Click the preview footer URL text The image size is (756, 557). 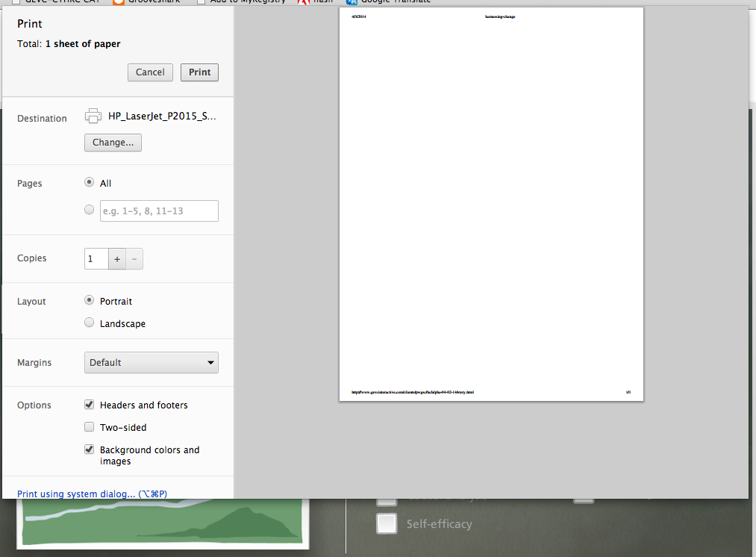[x=413, y=392]
